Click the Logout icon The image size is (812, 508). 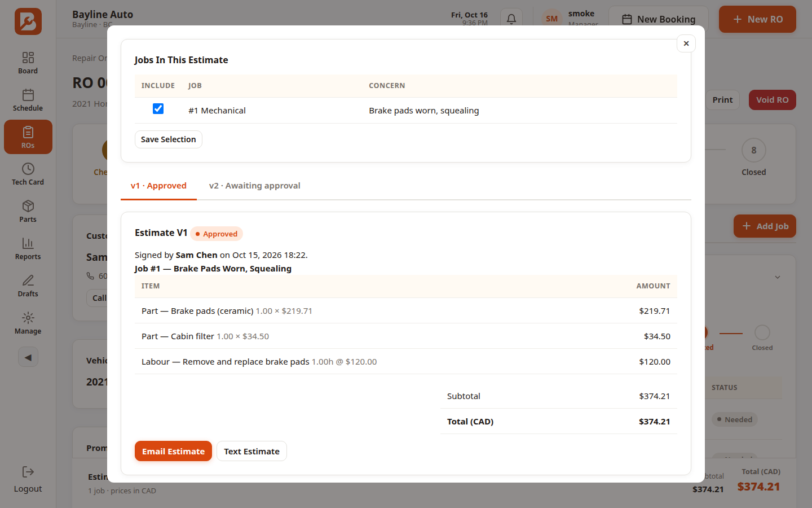tap(28, 472)
